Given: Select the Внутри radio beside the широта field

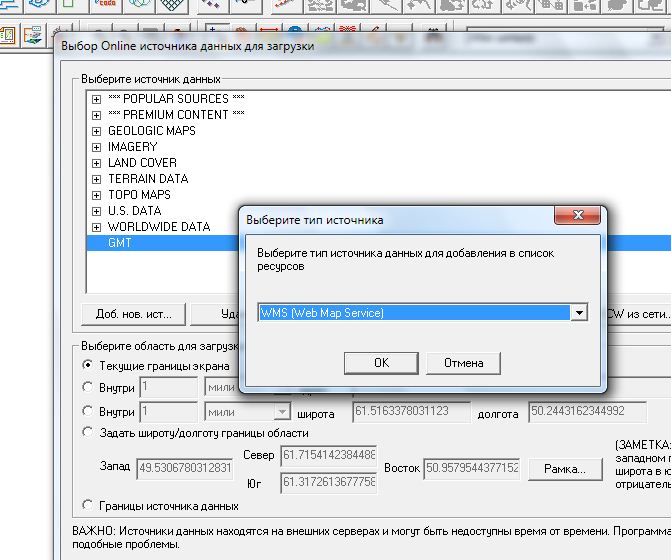Looking at the screenshot, I should pyautogui.click(x=89, y=411).
